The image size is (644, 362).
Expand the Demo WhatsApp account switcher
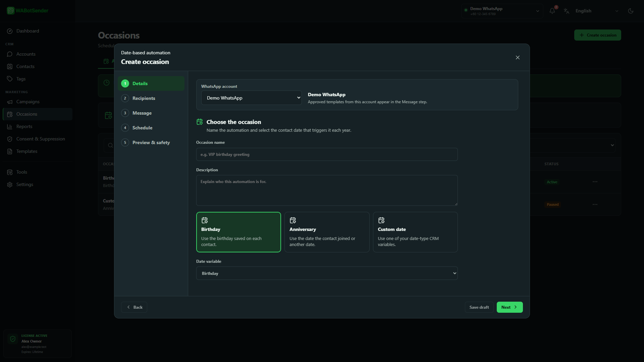tap(502, 11)
